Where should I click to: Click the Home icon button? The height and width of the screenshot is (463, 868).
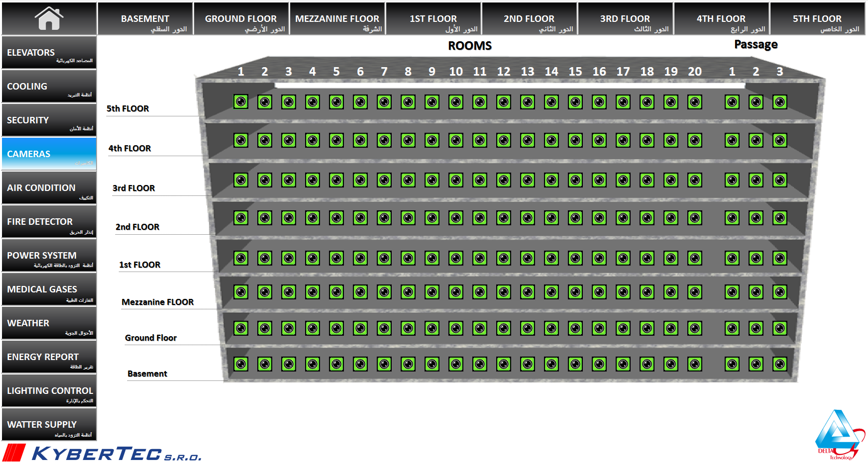pos(49,18)
